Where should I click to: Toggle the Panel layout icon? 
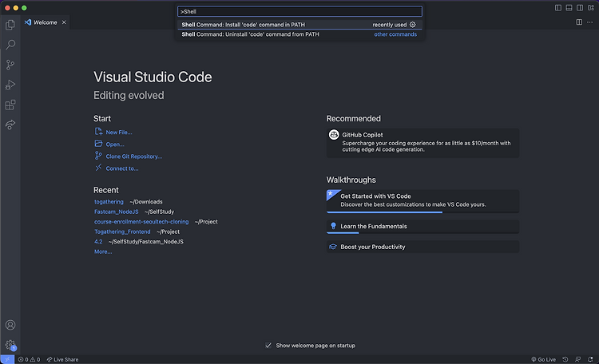point(569,8)
